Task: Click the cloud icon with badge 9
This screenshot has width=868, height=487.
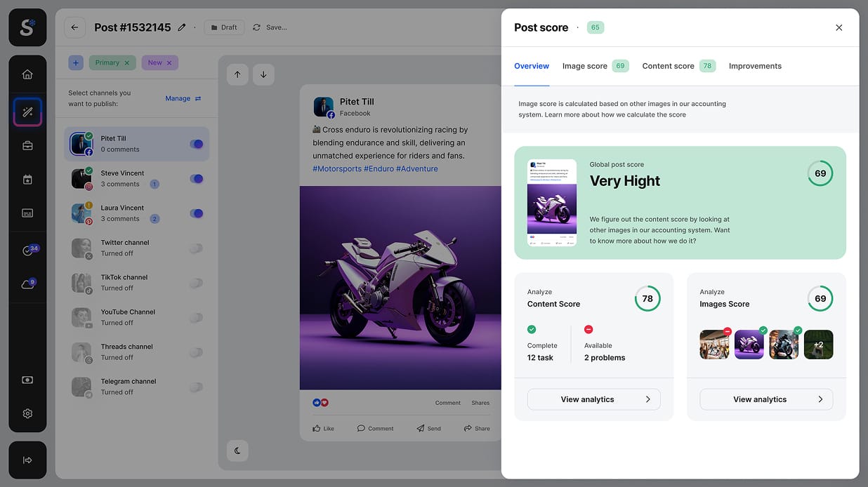Action: pos(27,284)
